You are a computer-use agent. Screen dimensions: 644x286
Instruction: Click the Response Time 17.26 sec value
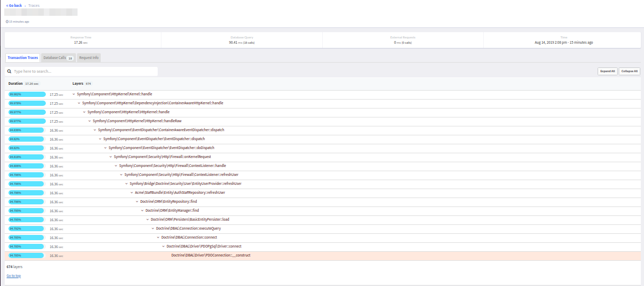pos(81,43)
